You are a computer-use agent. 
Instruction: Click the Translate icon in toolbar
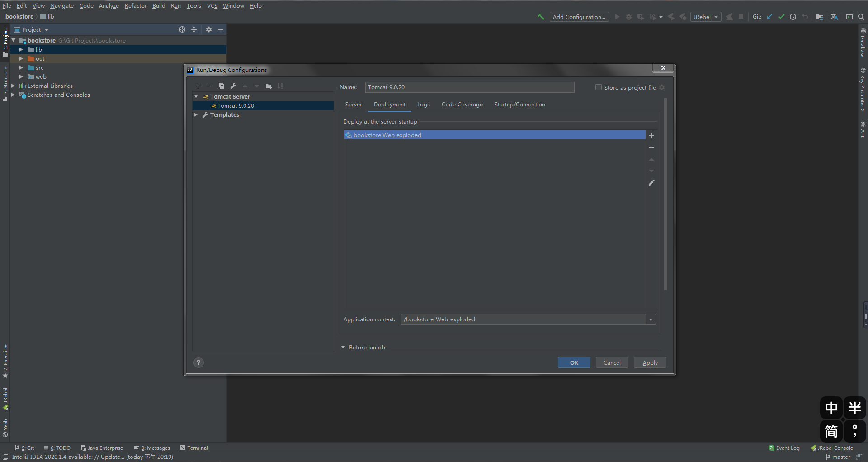click(834, 17)
